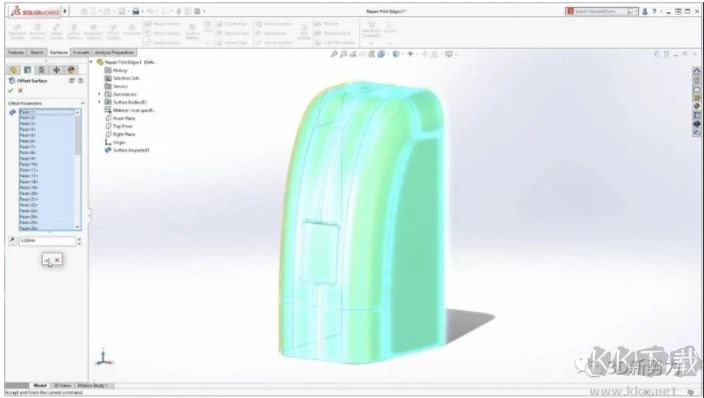The height and width of the screenshot is (398, 704).
Task: Click the Options gear icon in title toolbar
Action: (x=197, y=11)
